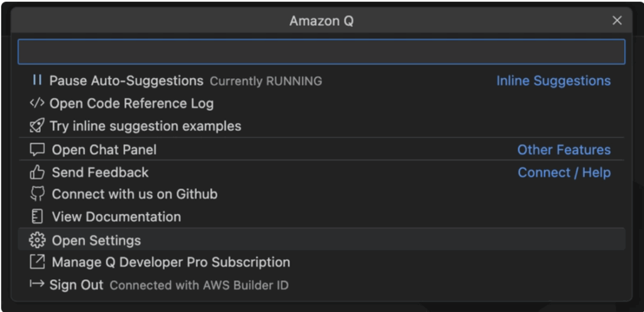The image size is (644, 312).
Task: Click the code brackets icon
Action: coord(37,103)
